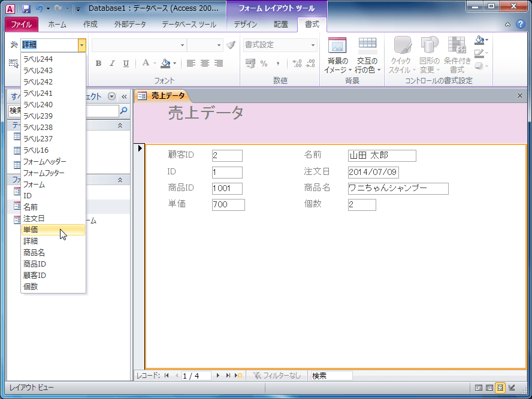Switch to the デザイン ribbon tab

245,25
